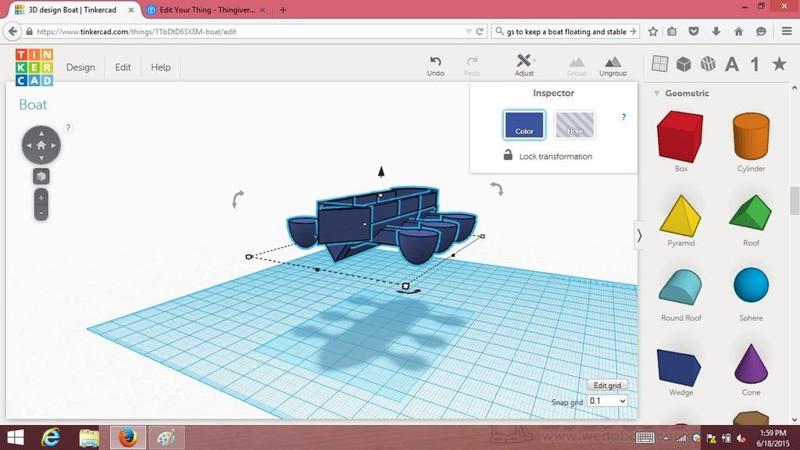Image resolution: width=800 pixels, height=450 pixels.
Task: Open the Snap grid dropdown
Action: [607, 401]
